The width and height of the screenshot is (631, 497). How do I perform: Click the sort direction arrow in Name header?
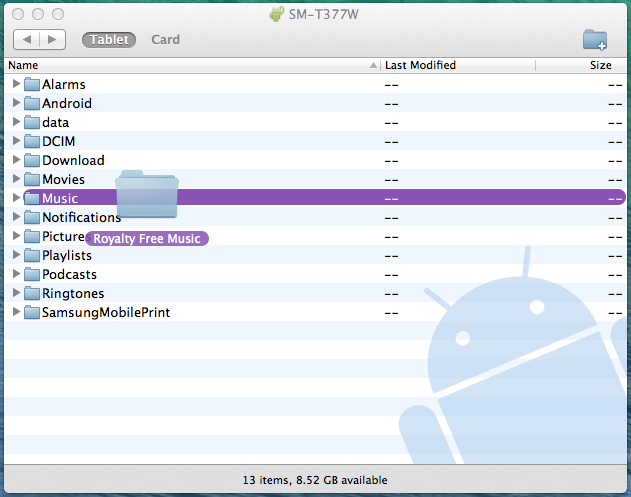pos(373,65)
